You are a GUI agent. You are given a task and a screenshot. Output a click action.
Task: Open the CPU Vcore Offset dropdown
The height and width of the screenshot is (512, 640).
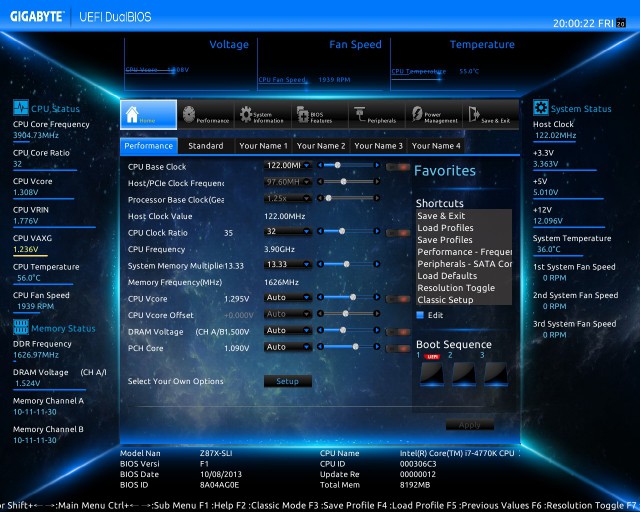coord(288,314)
